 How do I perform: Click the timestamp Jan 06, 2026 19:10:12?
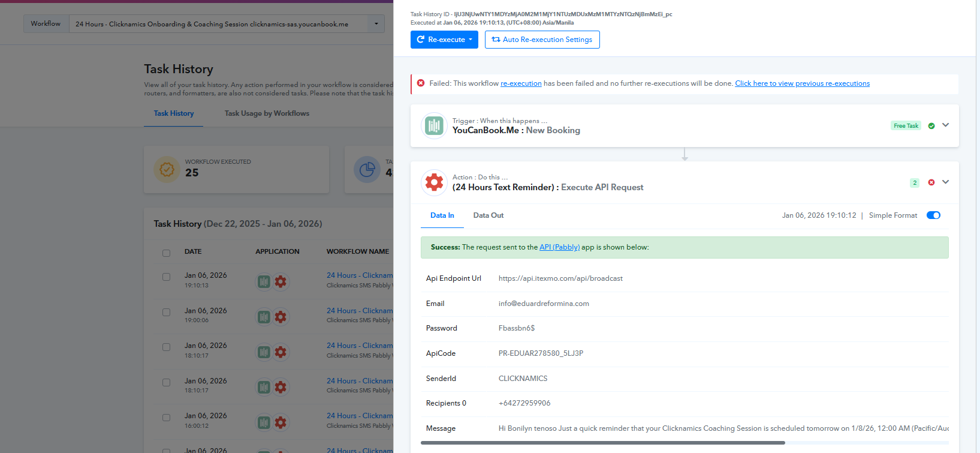819,215
